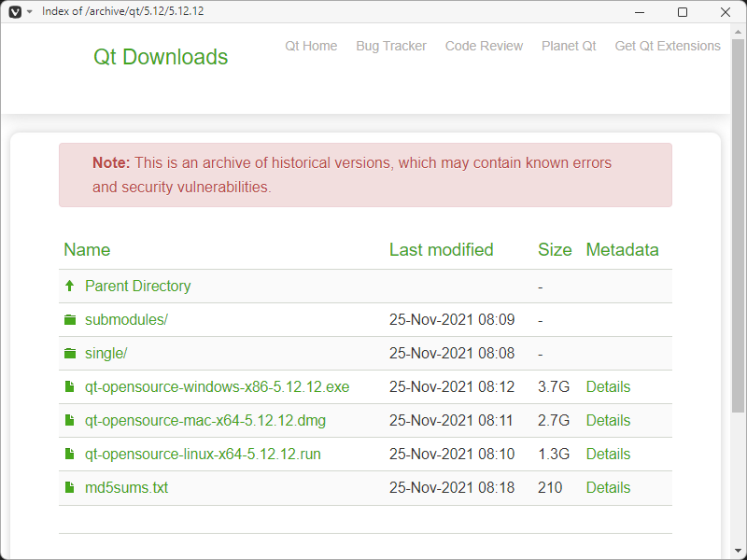The width and height of the screenshot is (747, 560).
Task: Open the Vivaldi menu dropdown arrow
Action: [x=29, y=11]
